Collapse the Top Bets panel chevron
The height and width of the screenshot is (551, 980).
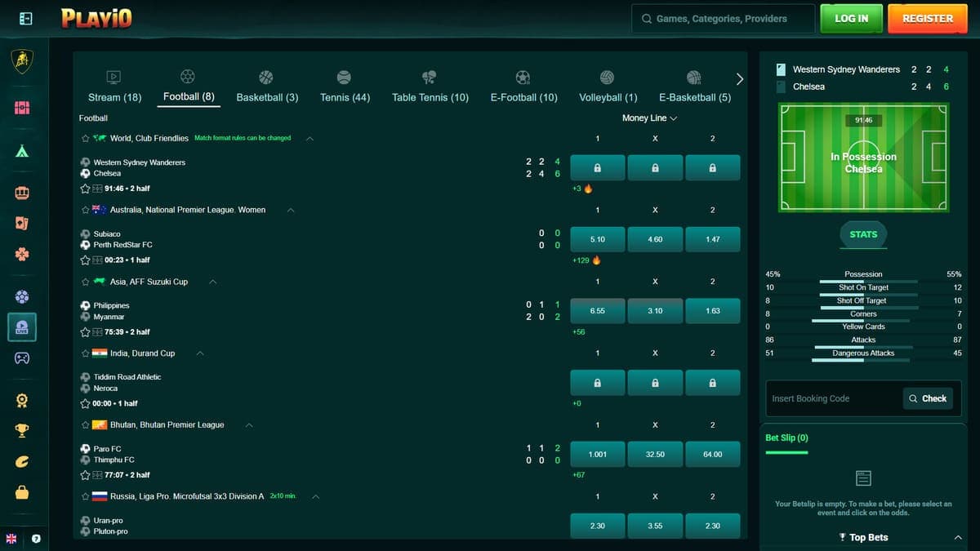958,537
